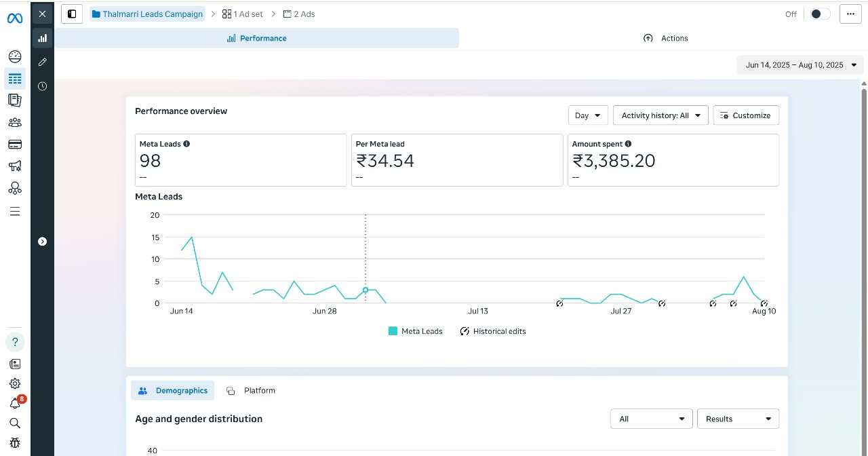Switch to the Actions tab

pyautogui.click(x=665, y=38)
